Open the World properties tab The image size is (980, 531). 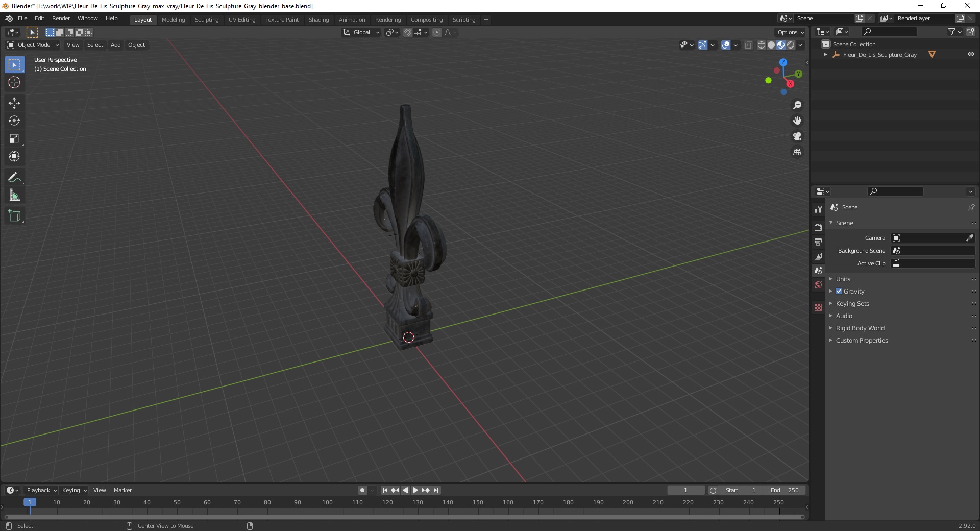click(x=818, y=285)
